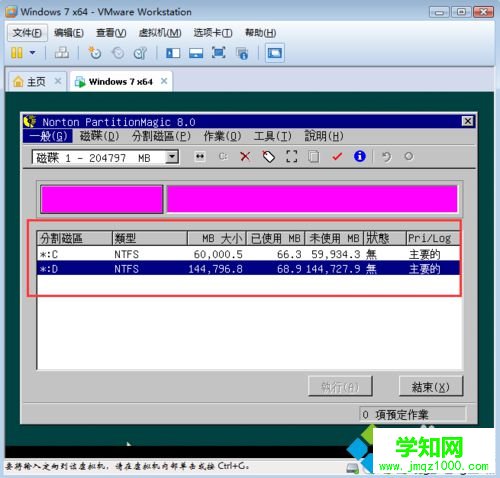Click the console view icon
Screen dimensions: 500x478
click(275, 53)
